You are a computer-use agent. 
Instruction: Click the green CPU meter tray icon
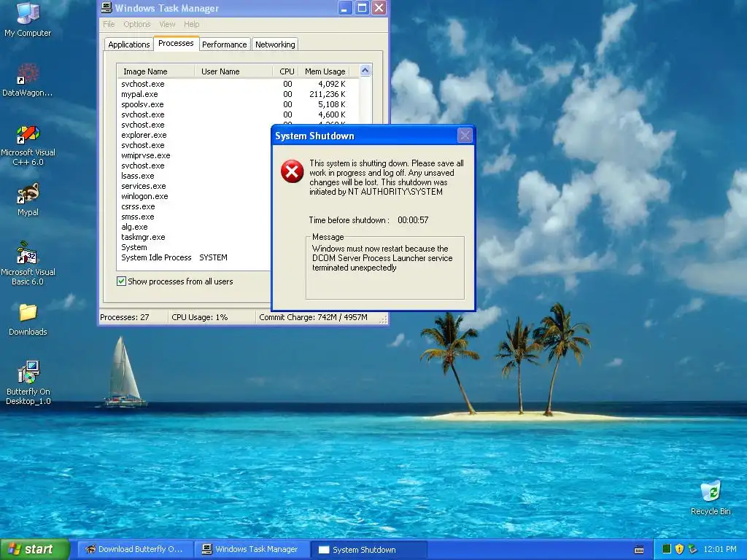pyautogui.click(x=667, y=549)
